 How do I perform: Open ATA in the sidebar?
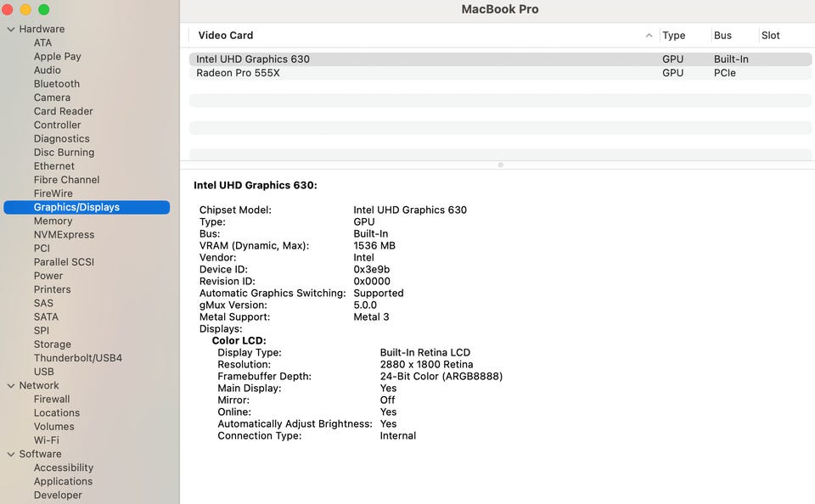(x=42, y=42)
